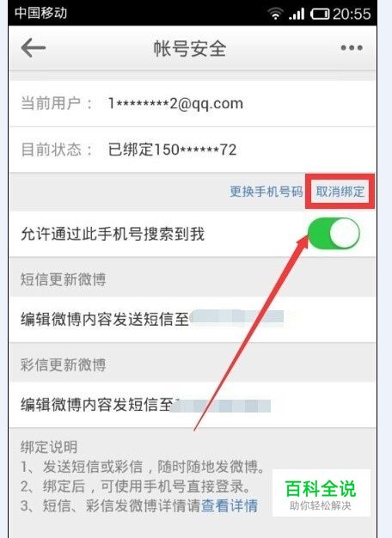Image resolution: width=392 pixels, height=538 pixels.
Task: Tap the battery icon in status bar
Action: coord(320,14)
